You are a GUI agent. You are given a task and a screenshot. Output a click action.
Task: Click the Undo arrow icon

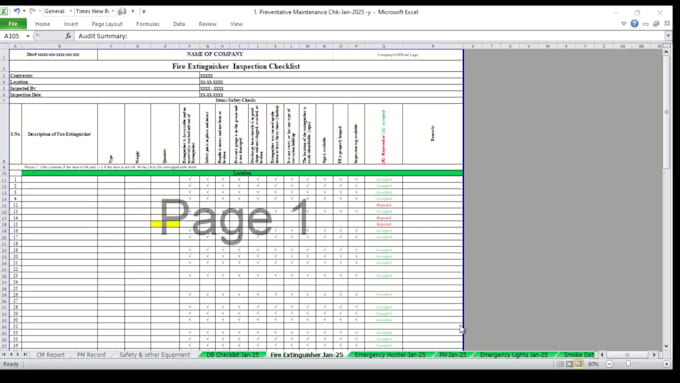point(16,11)
